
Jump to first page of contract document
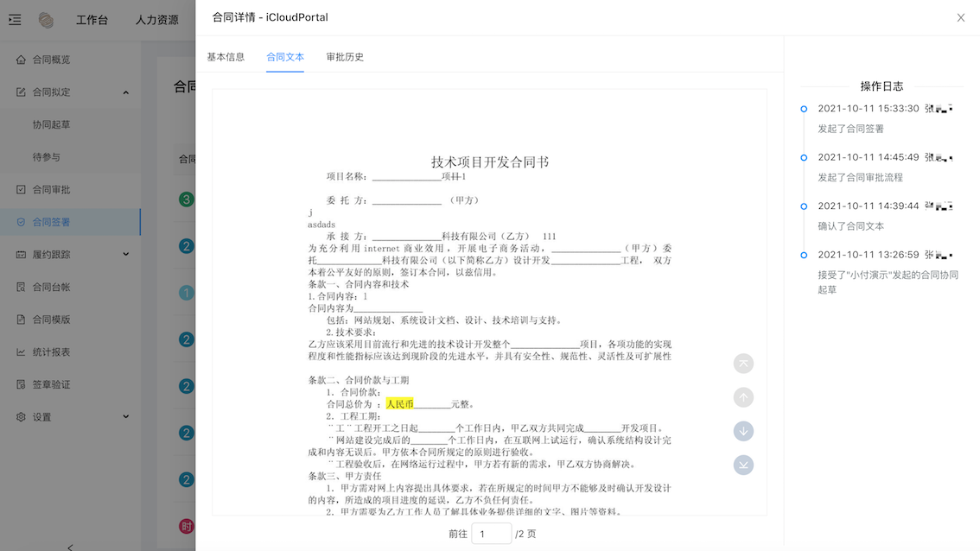tap(743, 364)
